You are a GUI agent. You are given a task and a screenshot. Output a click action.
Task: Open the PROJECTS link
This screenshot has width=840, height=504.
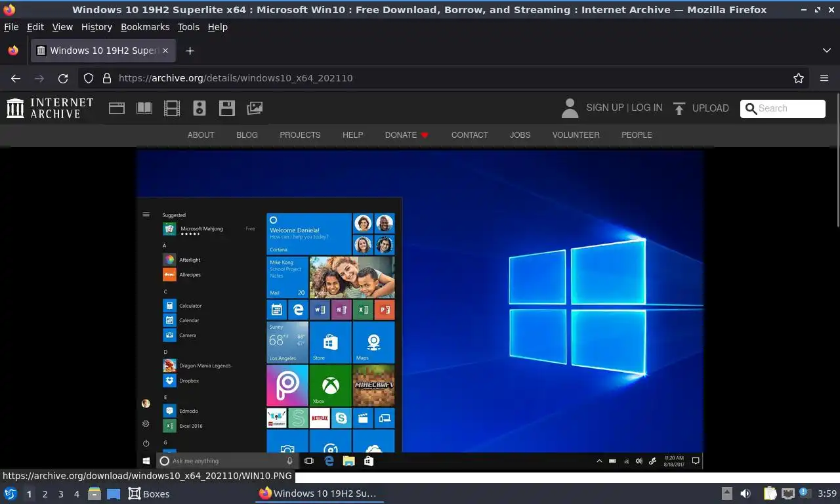pos(300,135)
